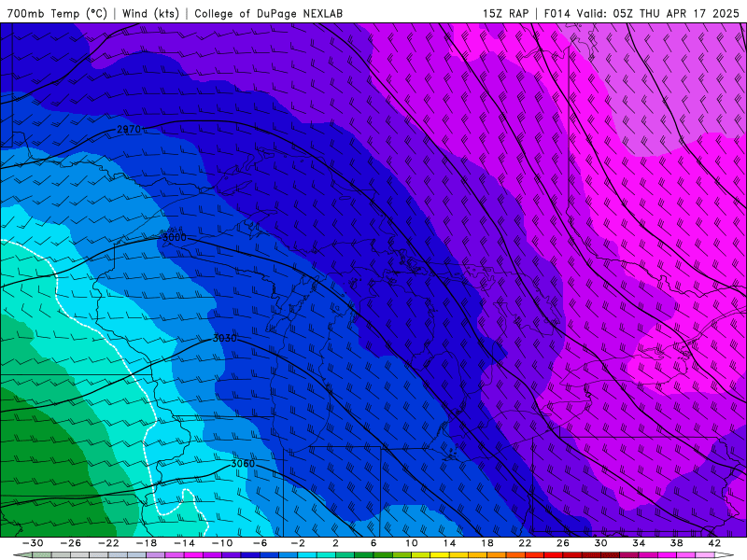Click the 42 color scale label
Screen dimensions: 747x560
click(714, 543)
